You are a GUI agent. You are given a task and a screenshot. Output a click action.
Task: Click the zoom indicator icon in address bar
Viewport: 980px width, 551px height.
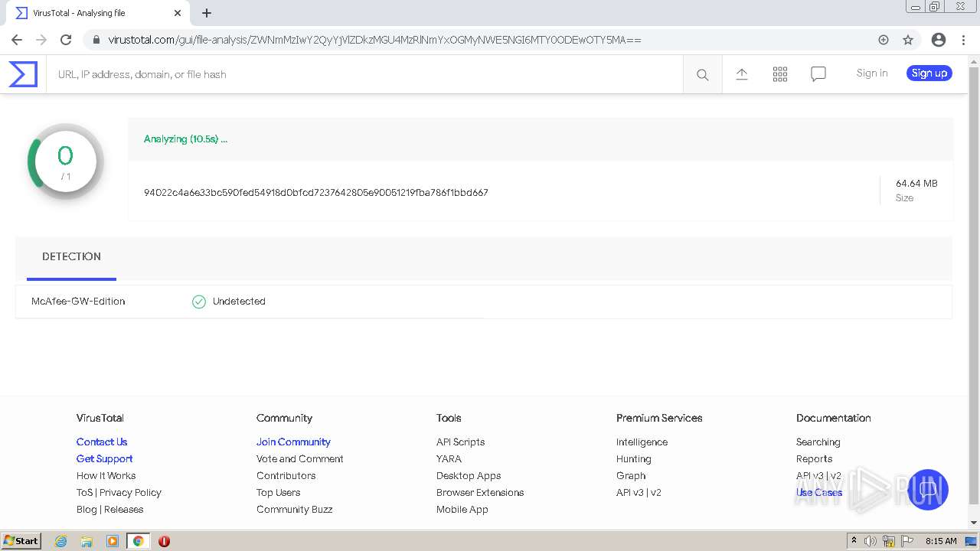click(x=884, y=40)
